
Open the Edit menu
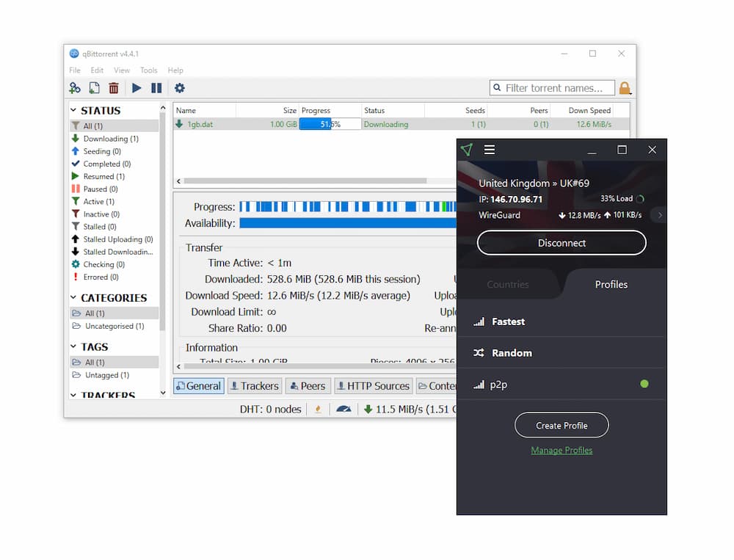coord(97,70)
